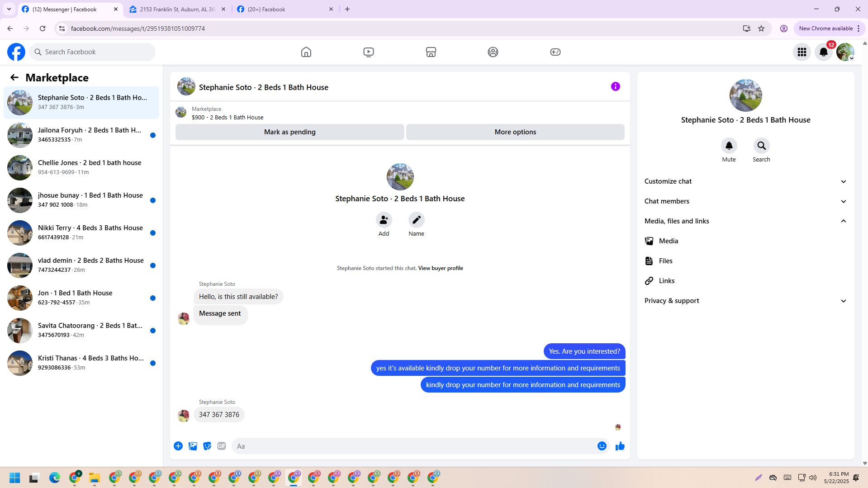Open Windows Start menu
Viewport: 868px width, 488px height.
[x=15, y=478]
